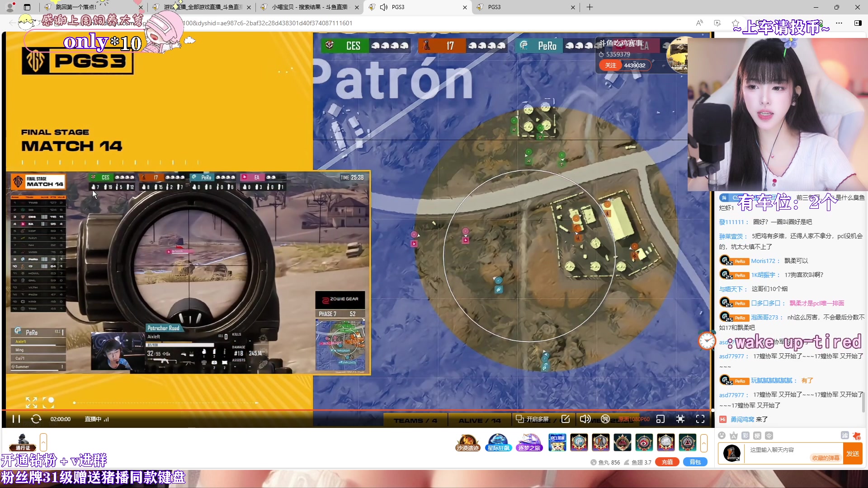Toggle picture-in-picture mini window icon

tap(660, 419)
